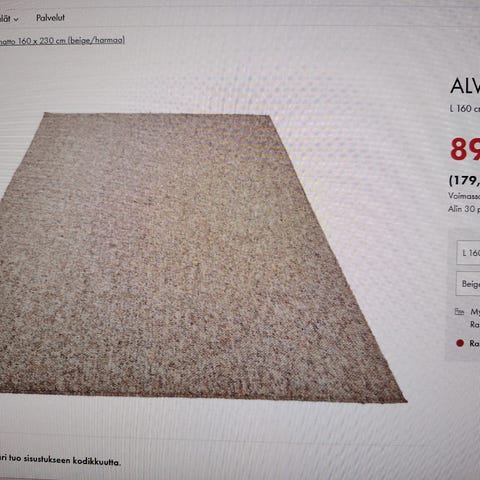Click the large red '89' price
The image size is (480, 480).
click(x=465, y=149)
